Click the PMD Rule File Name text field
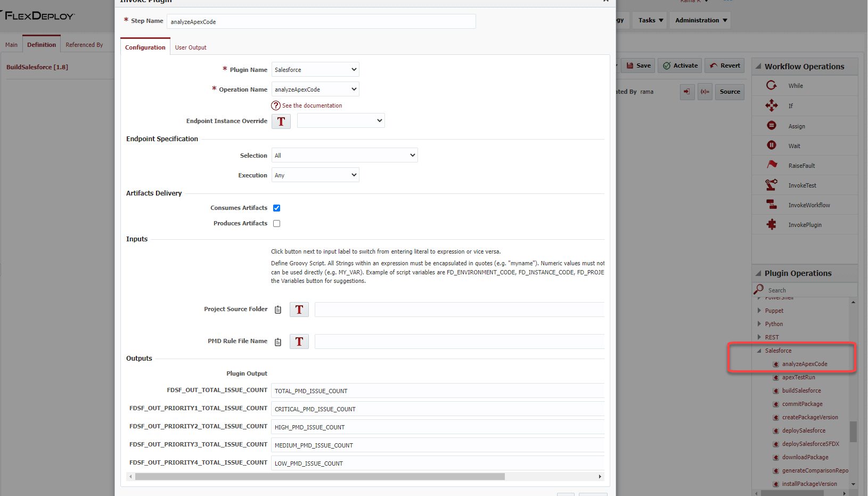This screenshot has height=496, width=868. [460, 341]
